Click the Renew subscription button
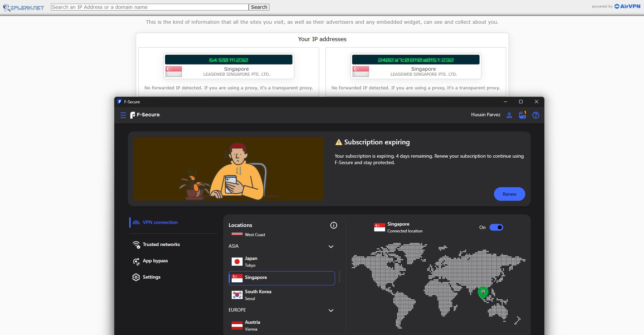This screenshot has width=644, height=335. (x=509, y=194)
